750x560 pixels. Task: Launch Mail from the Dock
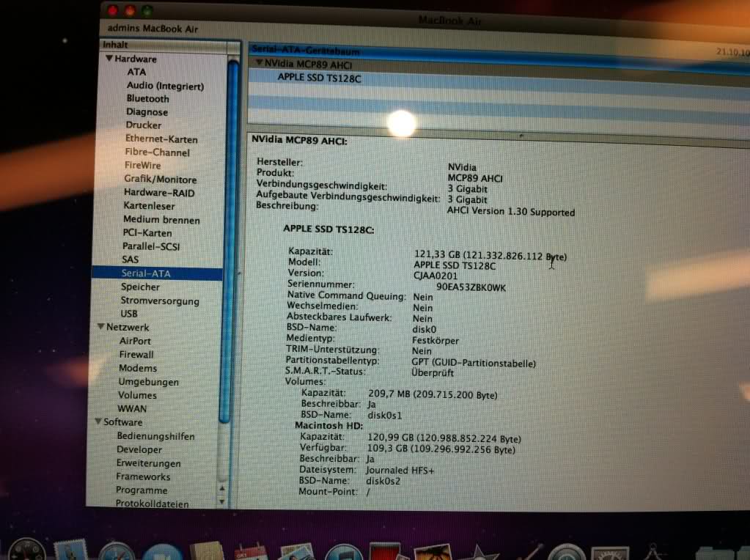[70, 551]
